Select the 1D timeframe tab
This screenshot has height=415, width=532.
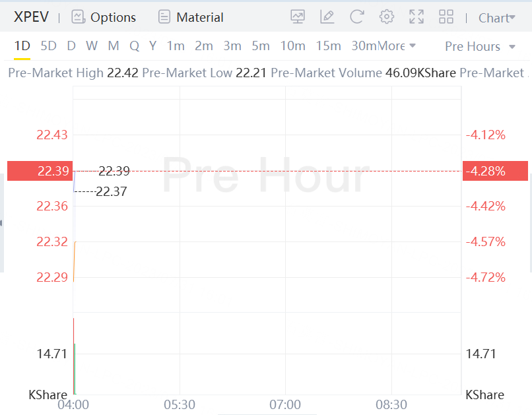22,46
